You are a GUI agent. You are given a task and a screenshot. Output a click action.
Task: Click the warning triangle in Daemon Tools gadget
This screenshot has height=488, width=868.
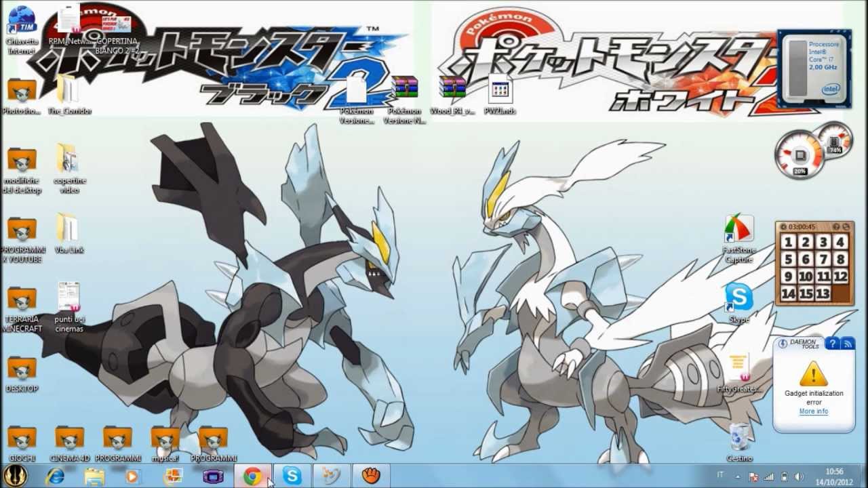tap(813, 373)
